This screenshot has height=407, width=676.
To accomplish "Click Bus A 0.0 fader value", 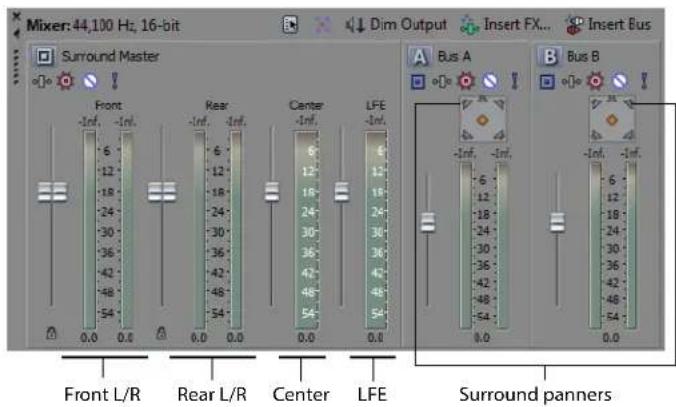I will point(482,338).
